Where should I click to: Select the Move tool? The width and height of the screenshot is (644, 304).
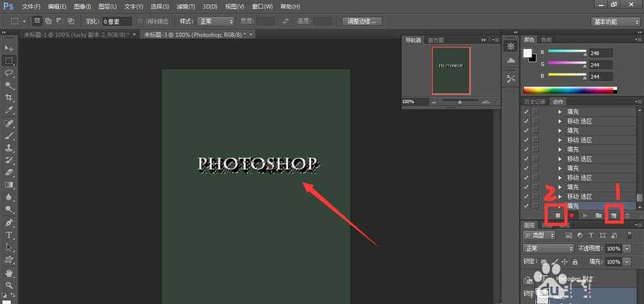[9, 48]
